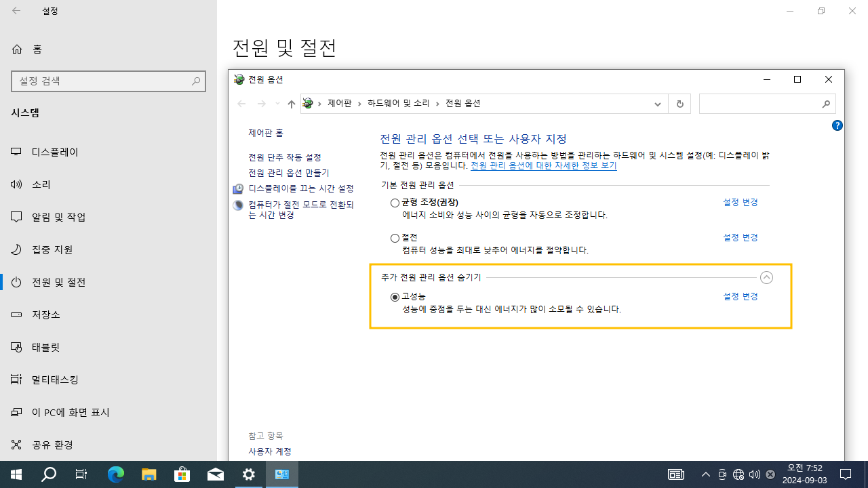Click the Up arrow in 전원 옵션 window
This screenshot has width=868, height=488.
[x=292, y=104]
